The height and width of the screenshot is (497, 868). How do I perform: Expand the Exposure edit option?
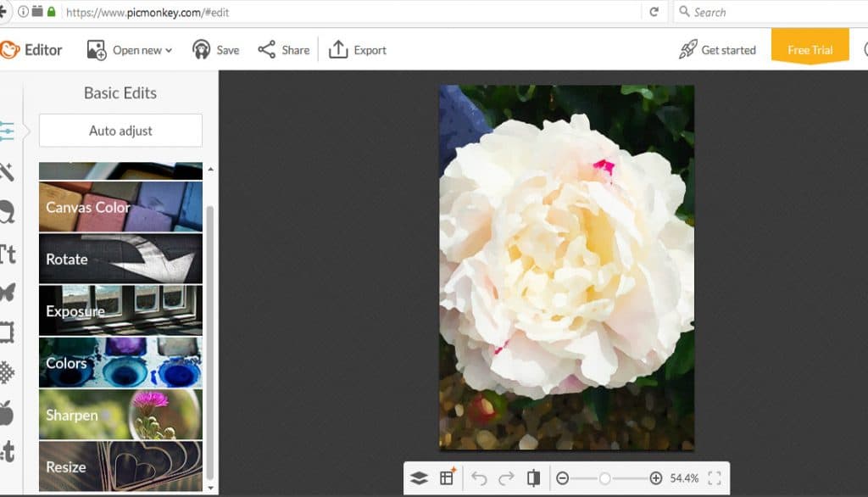[120, 310]
